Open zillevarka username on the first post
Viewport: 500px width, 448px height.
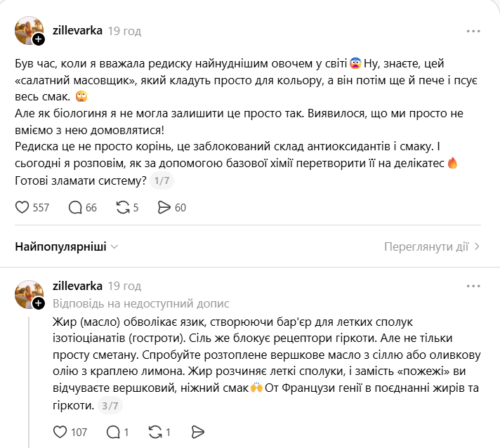[77, 31]
